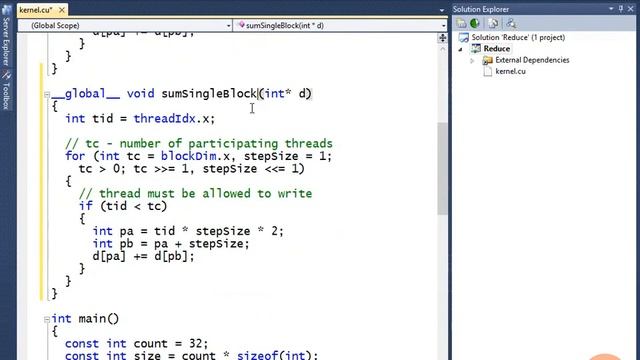
Task: Select Solution 'Reduce' (1 project) row
Action: 518,37
